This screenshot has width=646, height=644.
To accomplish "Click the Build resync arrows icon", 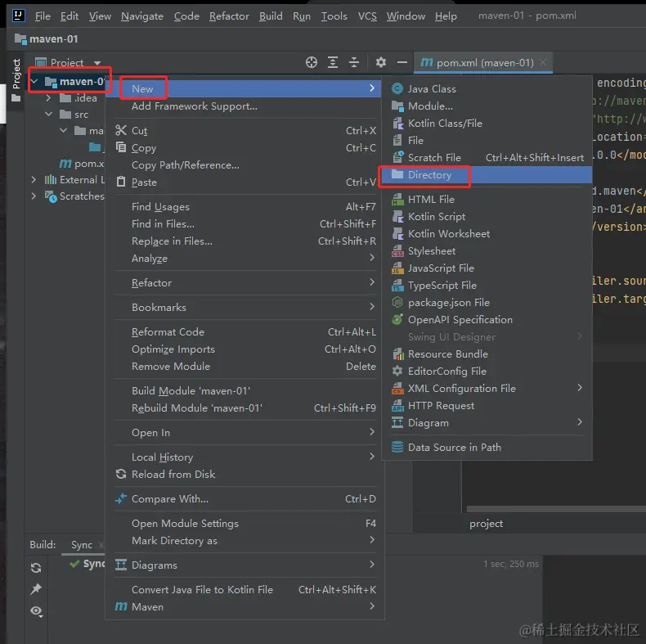I will point(36,568).
